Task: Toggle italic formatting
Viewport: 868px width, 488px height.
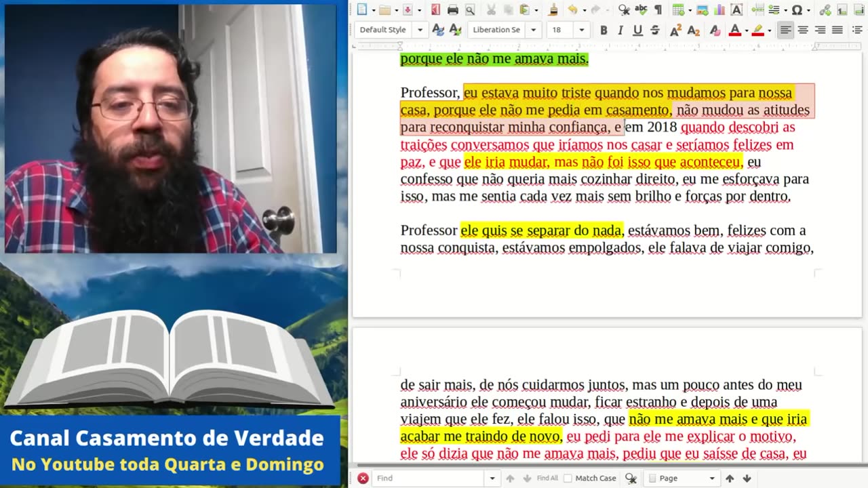Action: click(x=620, y=30)
